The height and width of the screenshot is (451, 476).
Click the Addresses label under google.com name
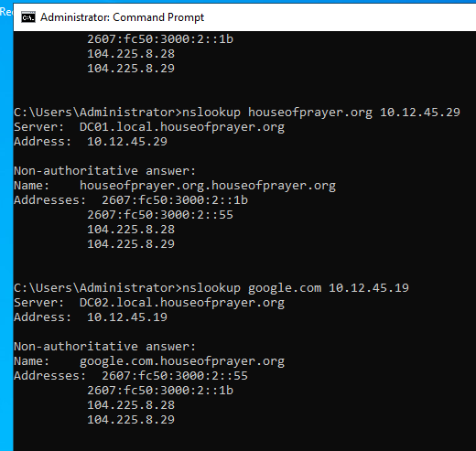click(x=50, y=376)
